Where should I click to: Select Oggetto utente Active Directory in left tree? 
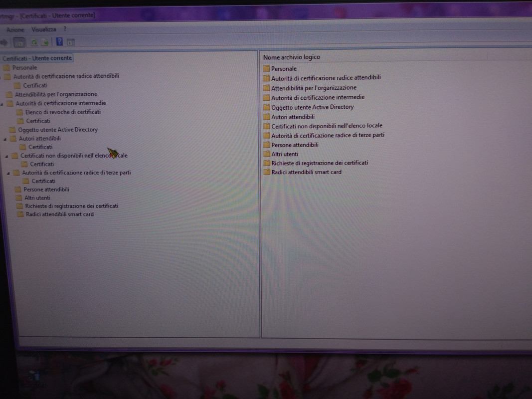pos(58,130)
